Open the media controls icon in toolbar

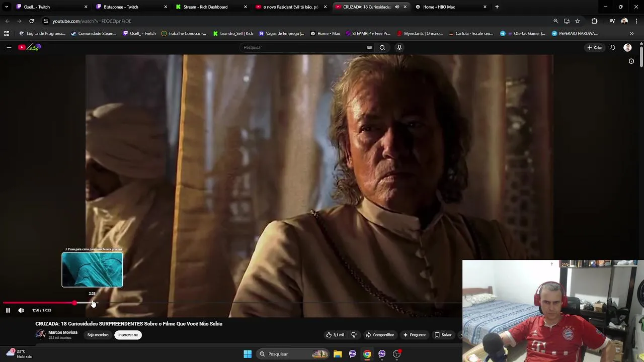pyautogui.click(x=612, y=21)
